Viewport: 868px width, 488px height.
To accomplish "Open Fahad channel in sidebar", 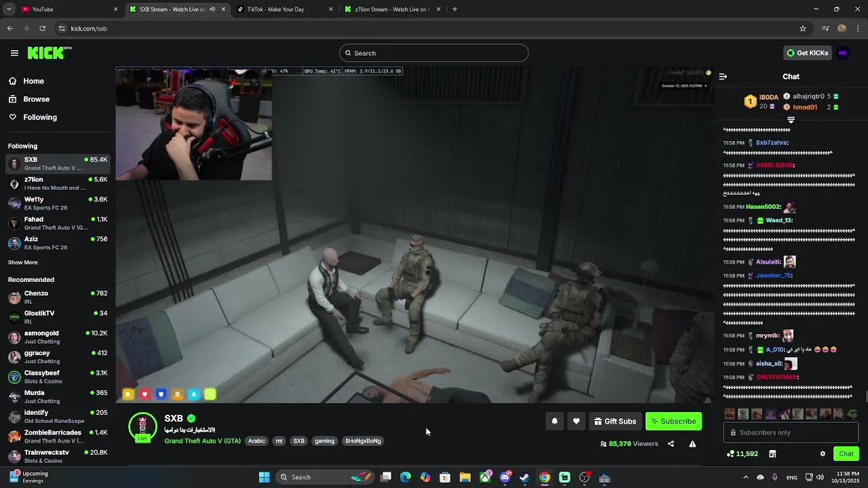I will click(58, 223).
